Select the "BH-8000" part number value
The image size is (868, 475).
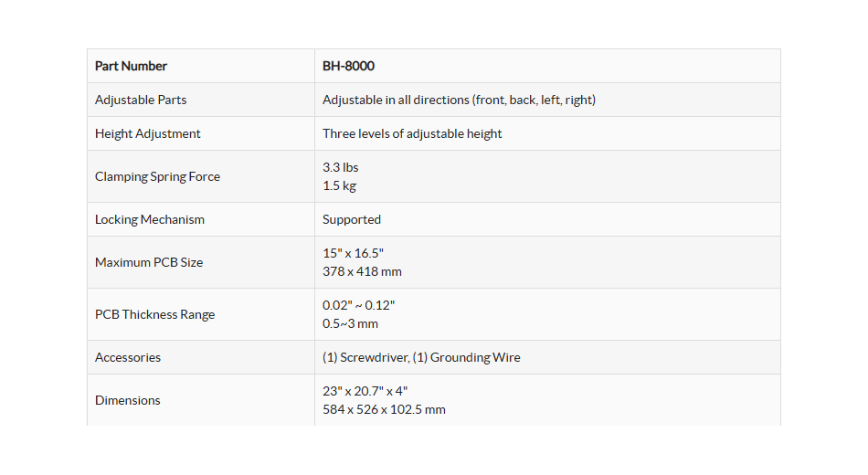coord(348,66)
